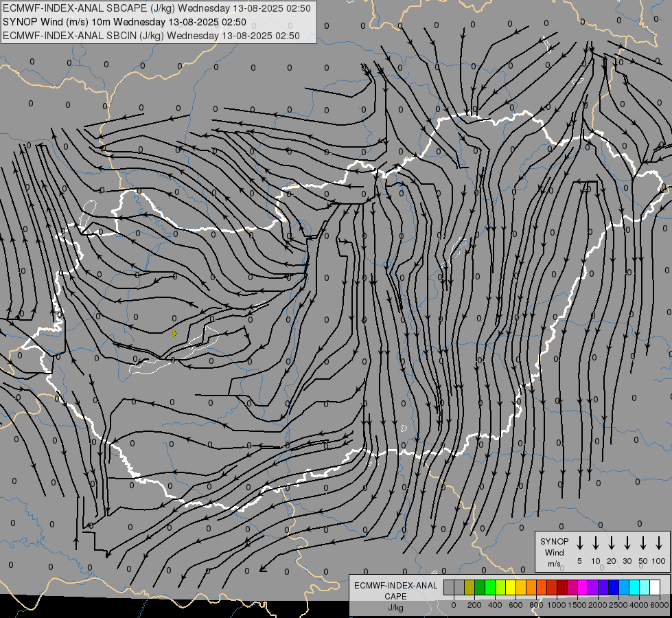Click the 600 tick label under CAPE scale
The image size is (672, 618).
[x=515, y=605]
